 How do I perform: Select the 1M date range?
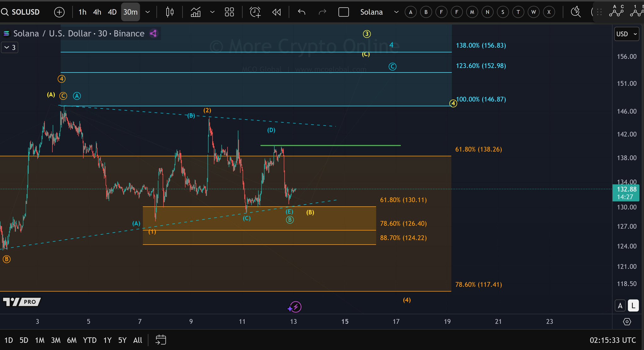[x=40, y=340]
